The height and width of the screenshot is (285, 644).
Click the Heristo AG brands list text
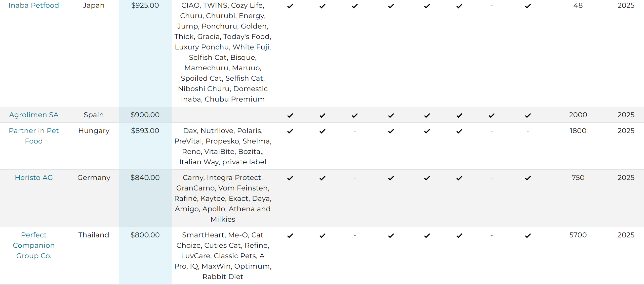point(223,199)
